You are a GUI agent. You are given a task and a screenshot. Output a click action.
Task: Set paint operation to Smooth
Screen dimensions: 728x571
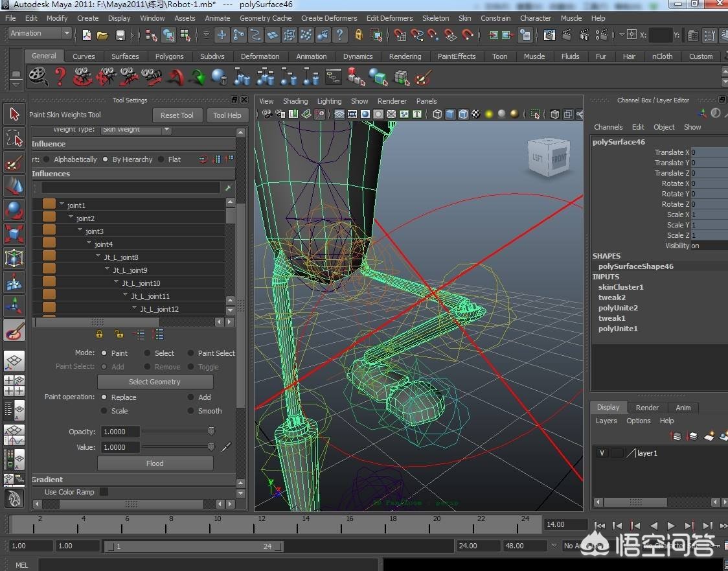coord(190,411)
